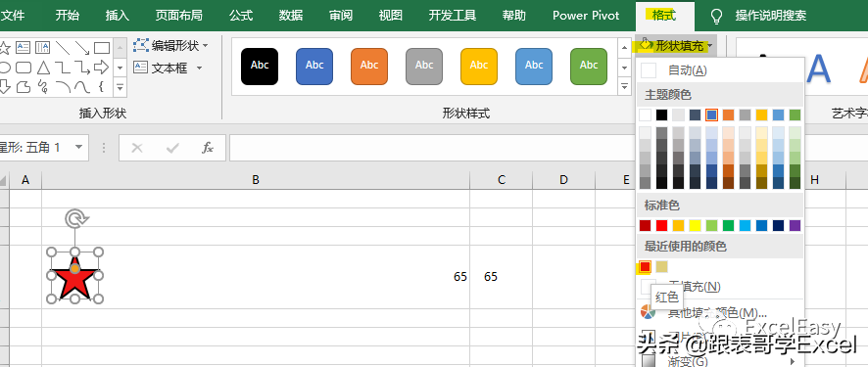
Task: Select theme color orange swatch
Action: 729,115
